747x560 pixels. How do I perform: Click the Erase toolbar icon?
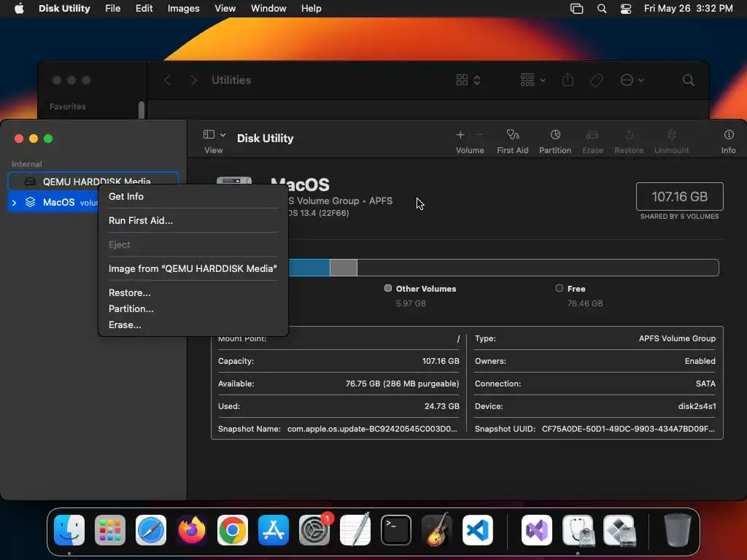tap(592, 135)
